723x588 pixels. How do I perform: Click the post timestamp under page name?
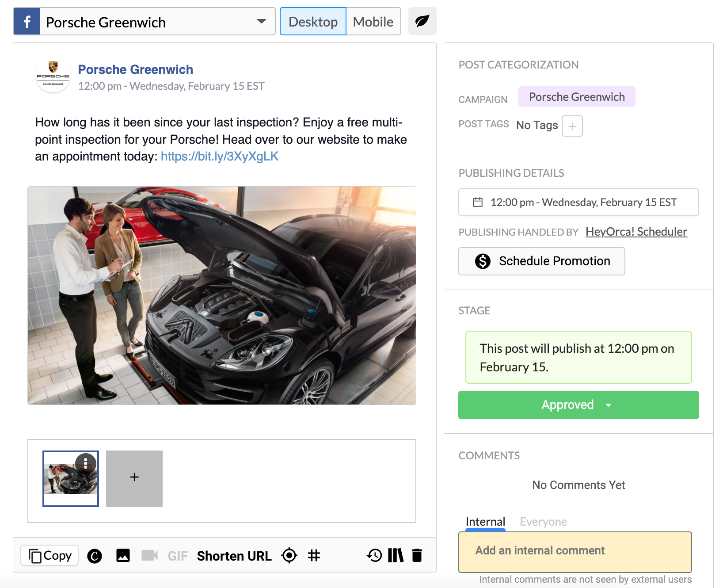tap(171, 86)
